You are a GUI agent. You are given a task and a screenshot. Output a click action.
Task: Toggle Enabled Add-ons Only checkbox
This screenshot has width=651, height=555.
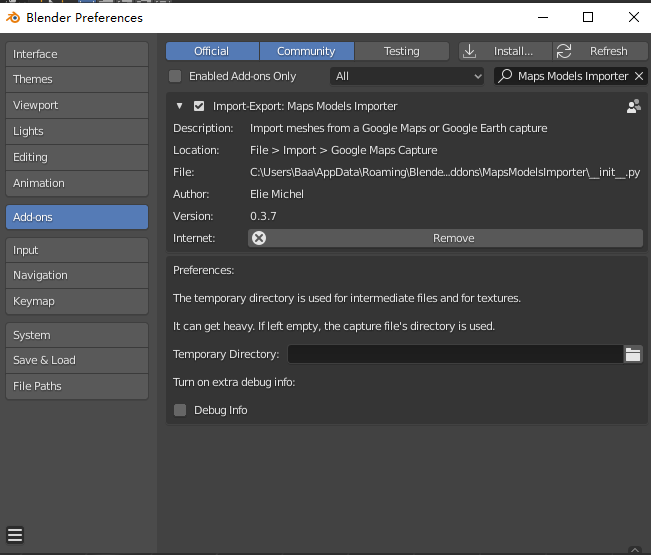tap(176, 76)
